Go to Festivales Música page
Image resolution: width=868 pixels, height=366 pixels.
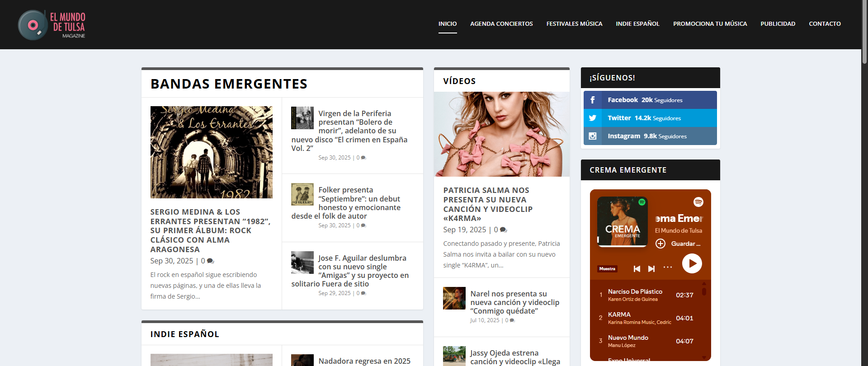point(574,24)
